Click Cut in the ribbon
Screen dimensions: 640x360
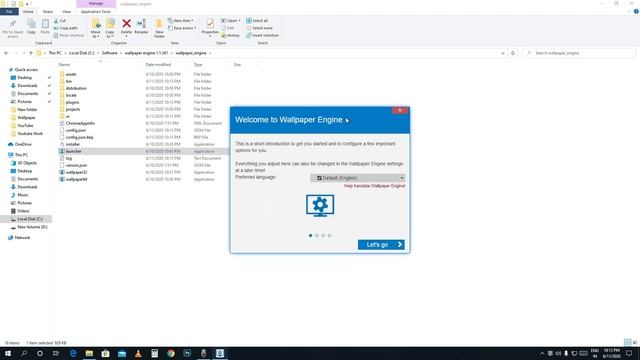(x=60, y=20)
